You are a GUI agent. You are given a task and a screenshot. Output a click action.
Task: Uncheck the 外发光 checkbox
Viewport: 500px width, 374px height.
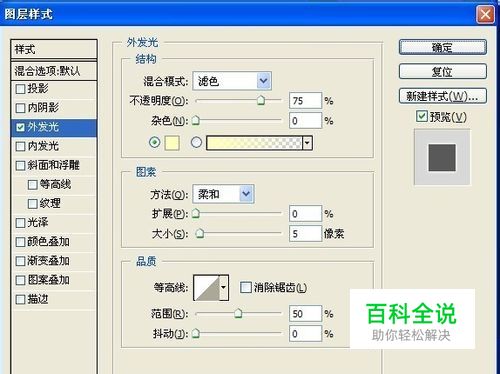pos(20,127)
